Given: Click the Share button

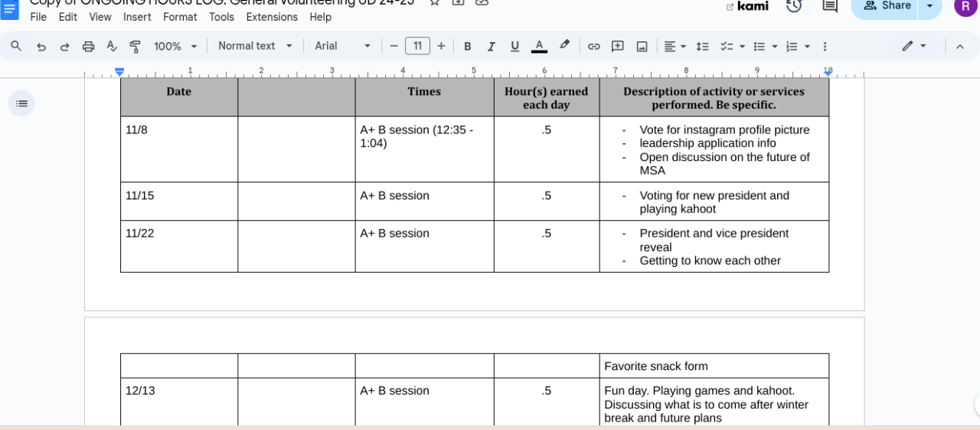Looking at the screenshot, I should pos(885,6).
